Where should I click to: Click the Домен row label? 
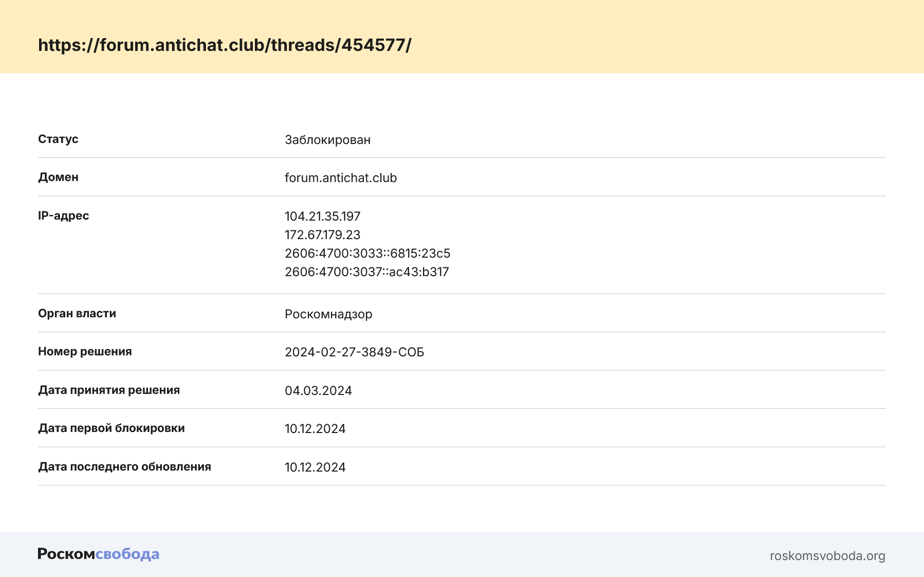pos(58,177)
